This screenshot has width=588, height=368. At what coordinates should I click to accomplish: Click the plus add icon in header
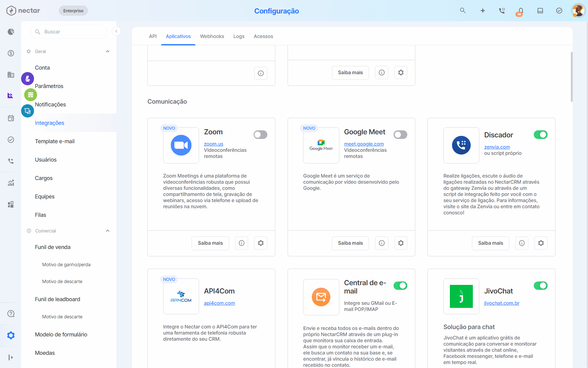point(483,11)
